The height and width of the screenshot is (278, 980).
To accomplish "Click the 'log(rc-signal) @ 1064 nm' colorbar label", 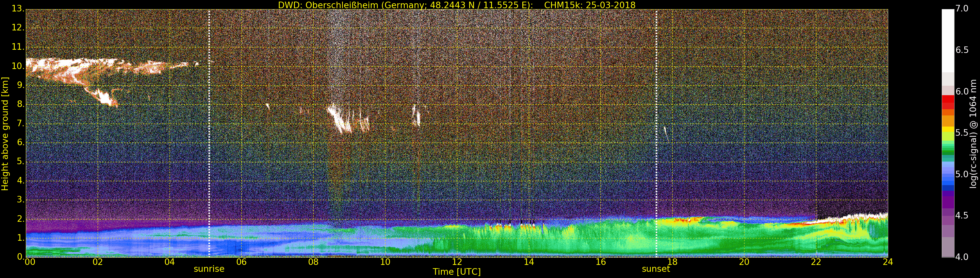I will 973,134.
